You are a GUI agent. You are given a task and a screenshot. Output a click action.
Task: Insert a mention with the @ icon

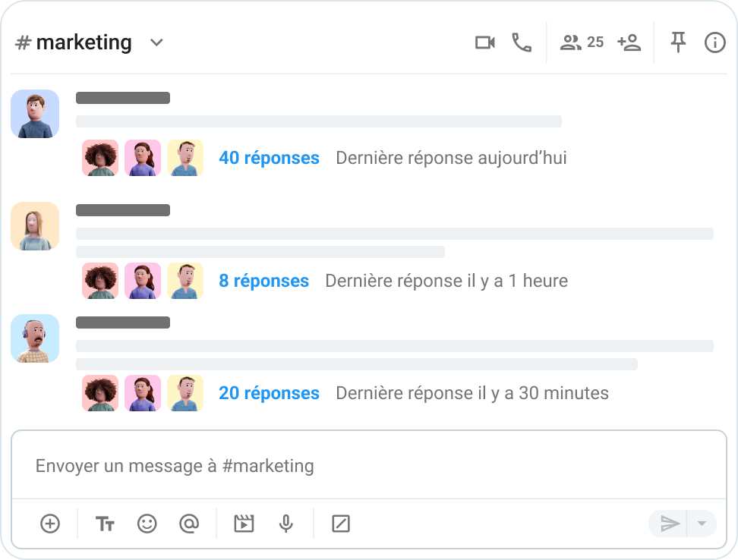[188, 524]
